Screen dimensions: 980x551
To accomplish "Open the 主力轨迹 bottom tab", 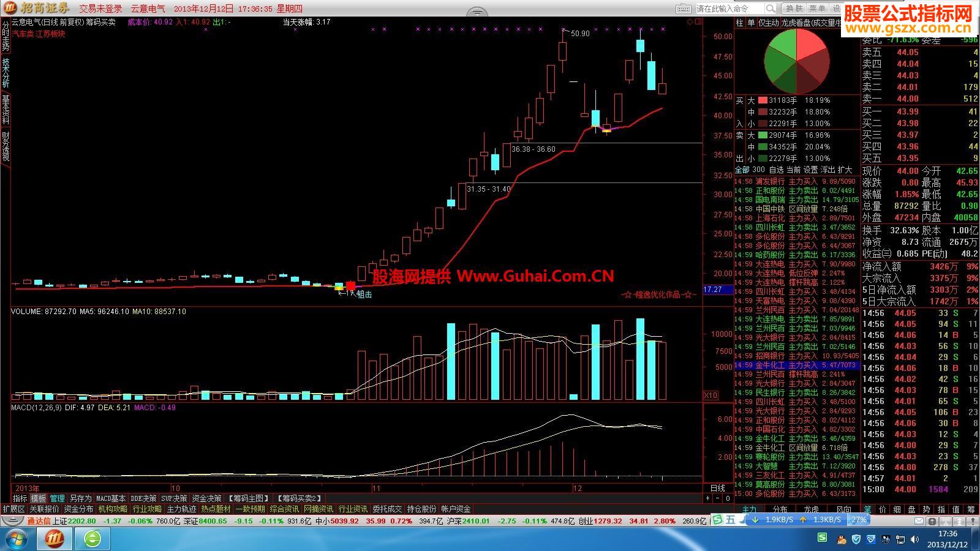I will [x=182, y=509].
